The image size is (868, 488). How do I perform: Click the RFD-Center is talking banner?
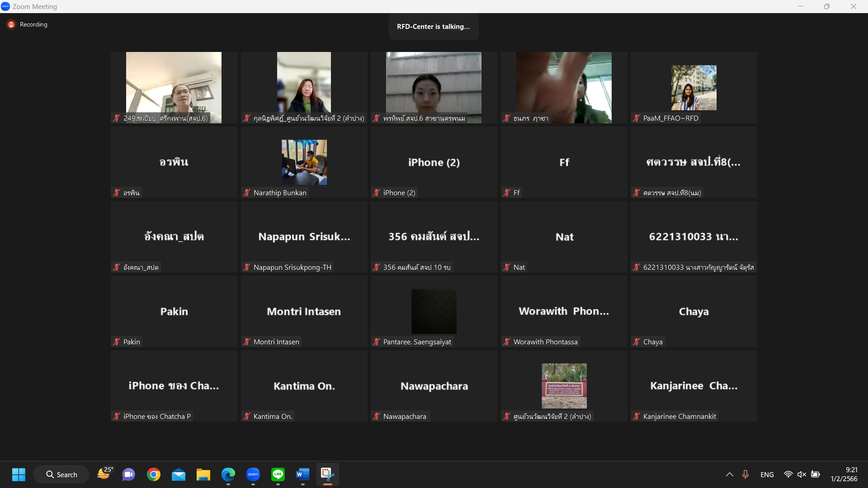[433, 27]
